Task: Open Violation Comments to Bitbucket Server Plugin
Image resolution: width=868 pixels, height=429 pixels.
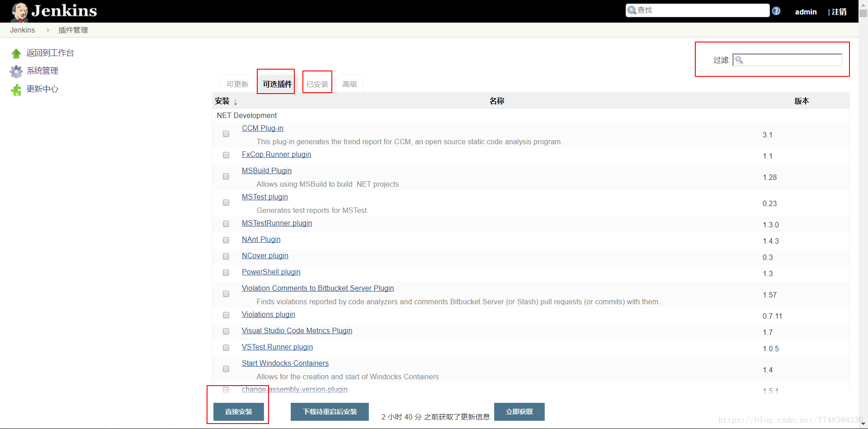Action: pyautogui.click(x=318, y=288)
